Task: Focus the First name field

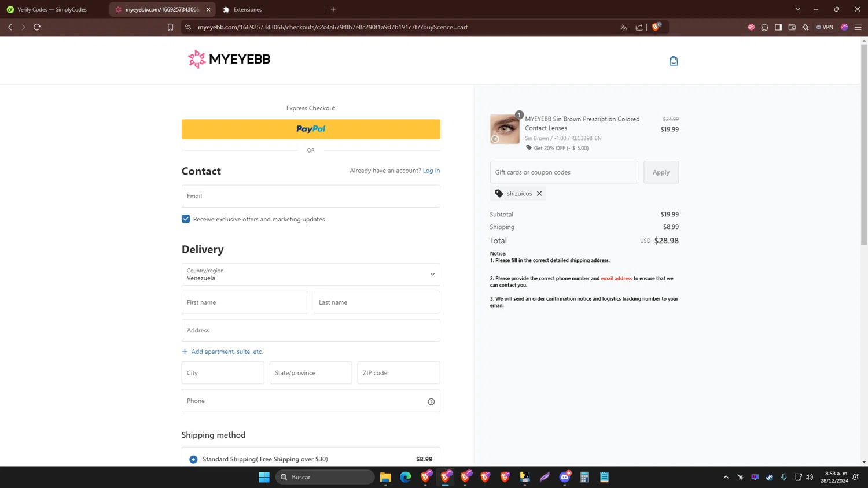Action: click(245, 302)
